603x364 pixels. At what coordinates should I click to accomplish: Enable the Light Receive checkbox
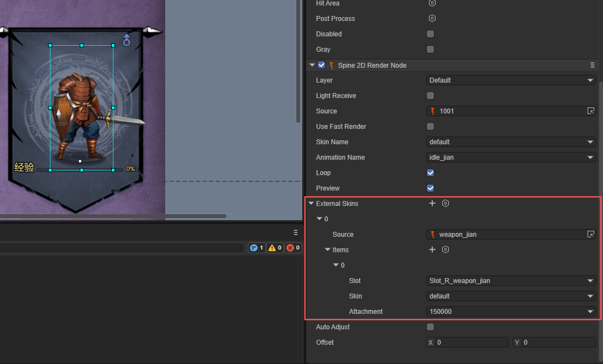pyautogui.click(x=431, y=95)
